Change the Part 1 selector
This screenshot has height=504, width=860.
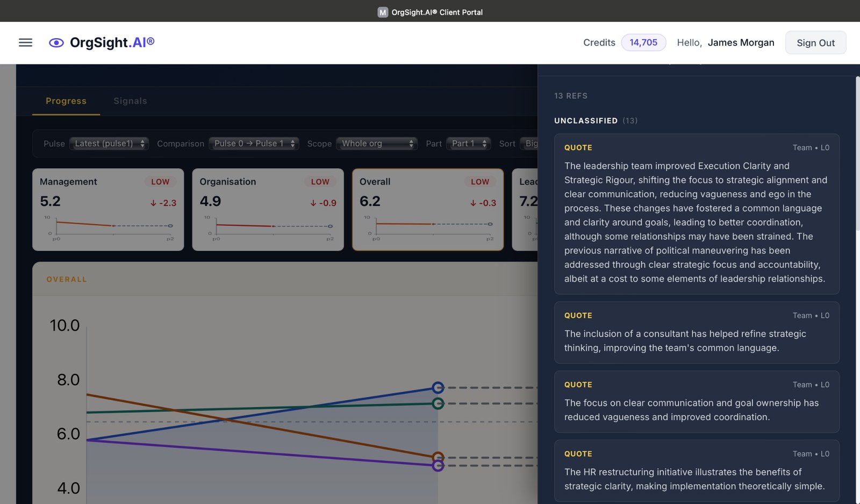(x=468, y=143)
